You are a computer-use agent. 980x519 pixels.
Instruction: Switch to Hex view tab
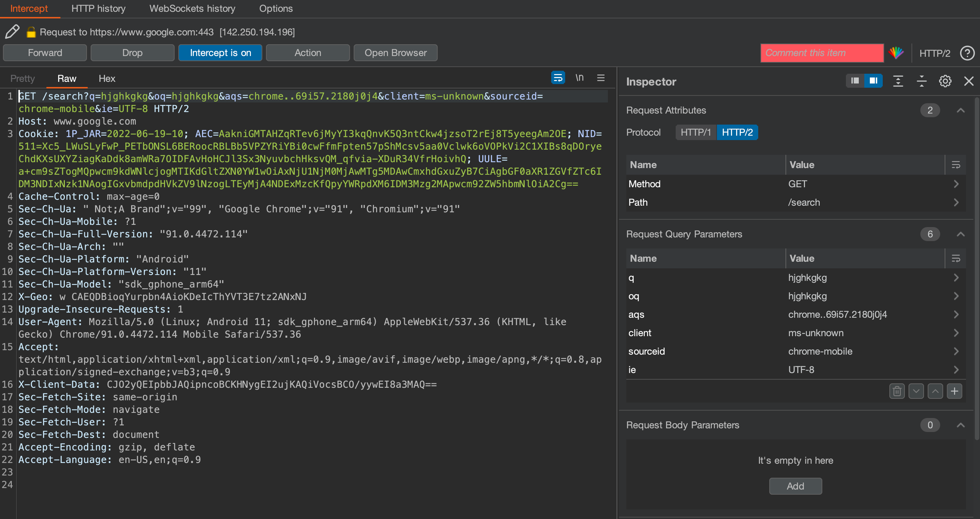click(x=107, y=79)
